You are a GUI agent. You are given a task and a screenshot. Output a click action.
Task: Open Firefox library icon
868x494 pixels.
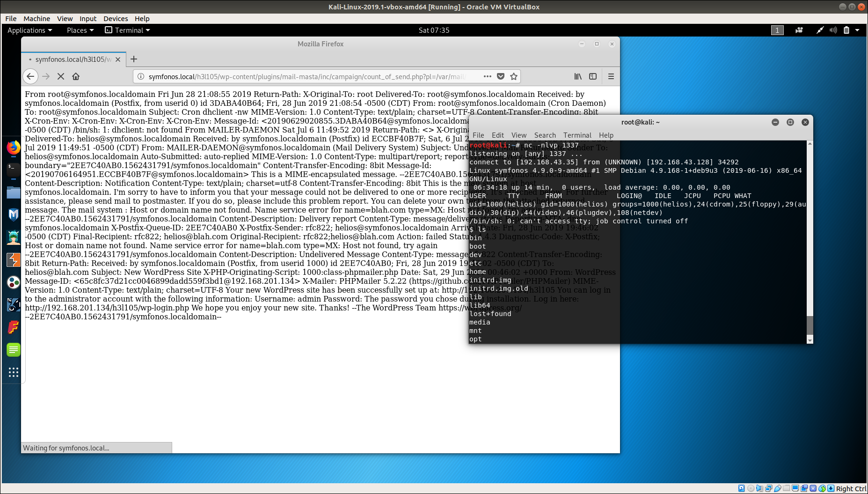[x=578, y=76]
